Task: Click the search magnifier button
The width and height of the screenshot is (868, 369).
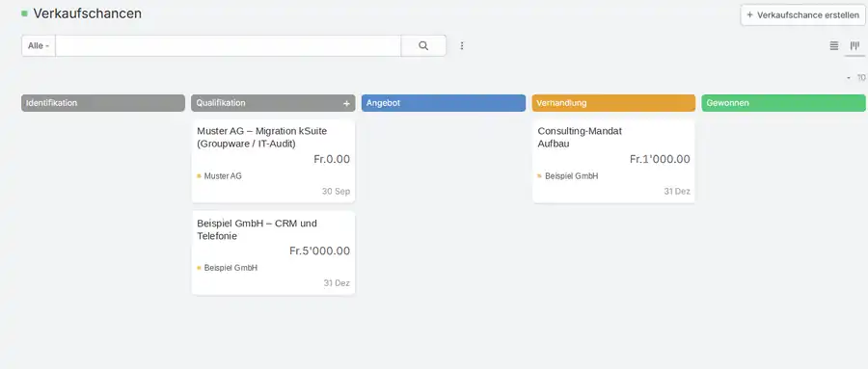Action: 423,46
